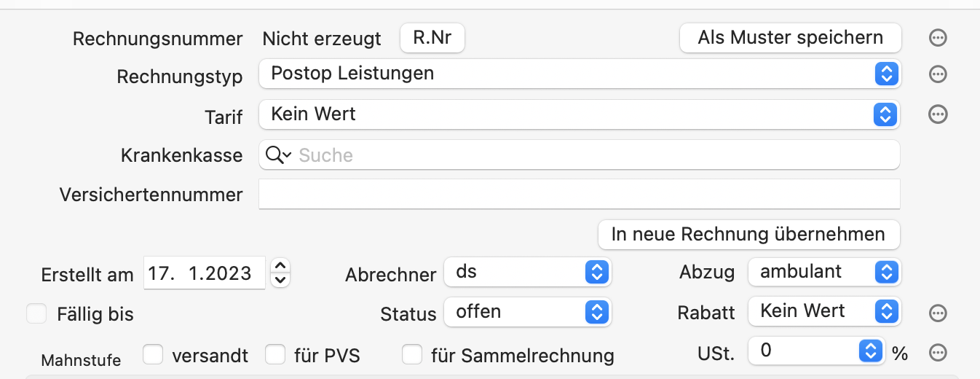Expand the Tarif dropdown
This screenshot has height=379, width=980.
click(x=580, y=114)
